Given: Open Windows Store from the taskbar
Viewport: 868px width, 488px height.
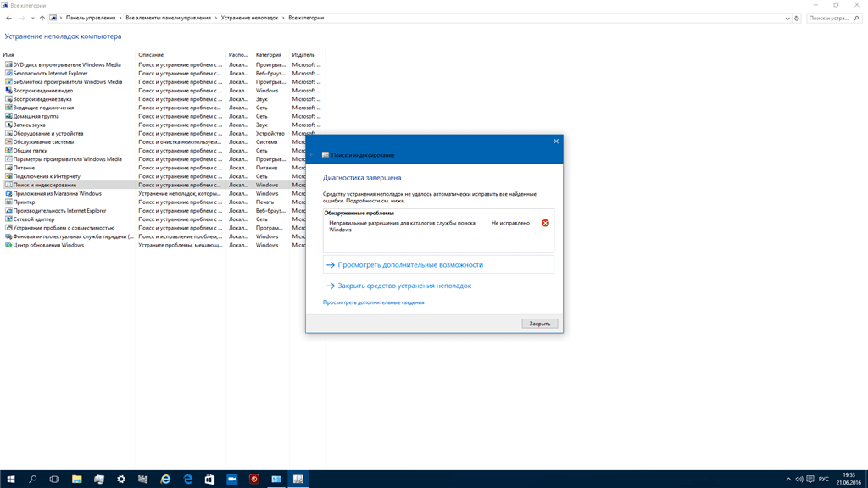Looking at the screenshot, I should point(209,479).
